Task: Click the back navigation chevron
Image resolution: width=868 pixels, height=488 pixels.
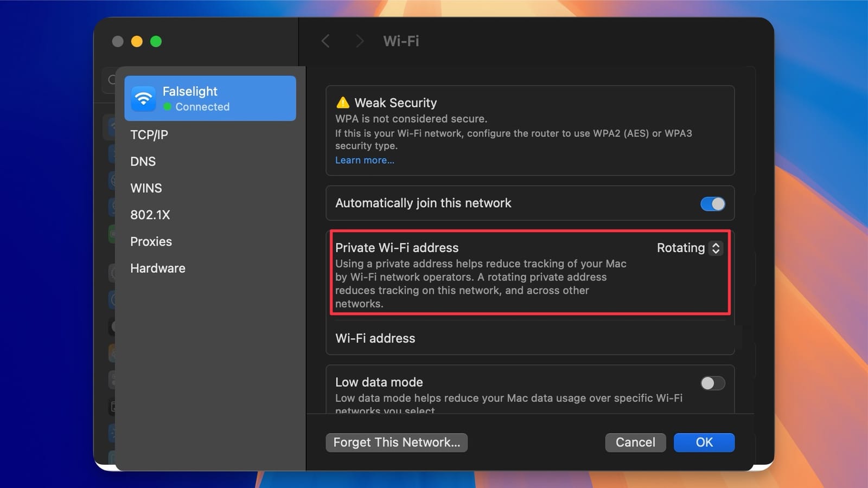Action: [x=325, y=41]
